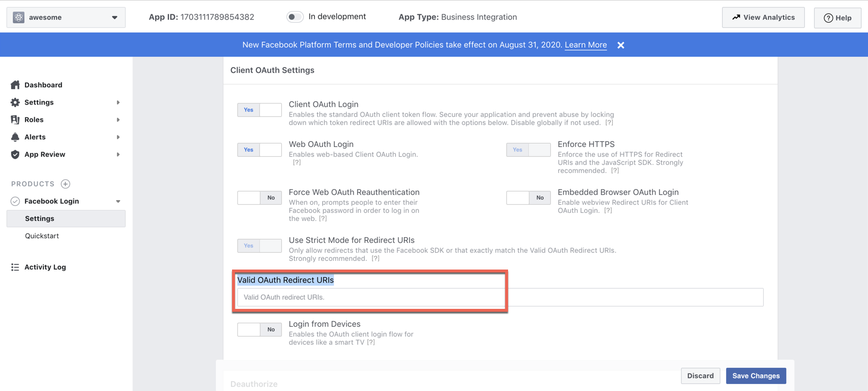This screenshot has width=868, height=391.
Task: Click Save Changes button
Action: click(756, 376)
